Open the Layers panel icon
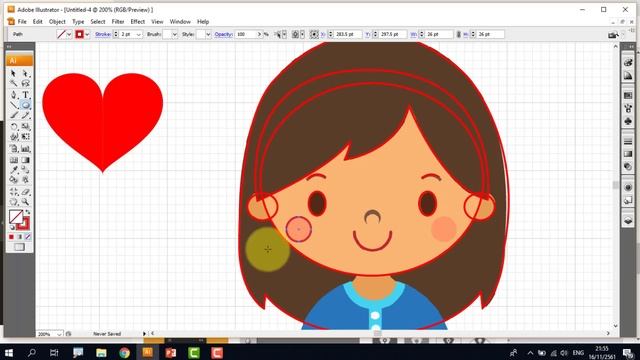 (628, 220)
